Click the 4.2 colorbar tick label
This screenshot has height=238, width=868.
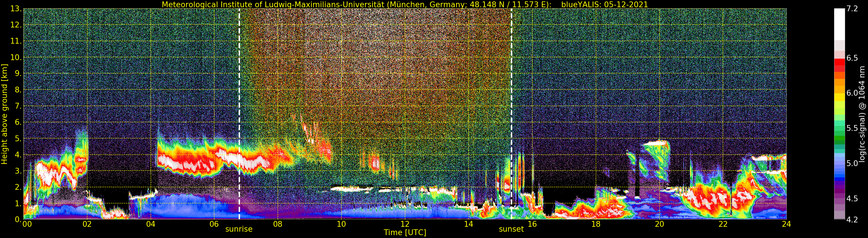coord(852,220)
